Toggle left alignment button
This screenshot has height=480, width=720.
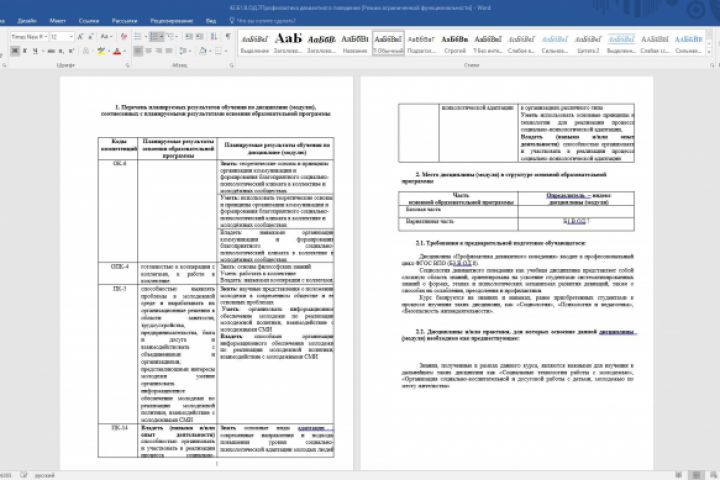138,51
